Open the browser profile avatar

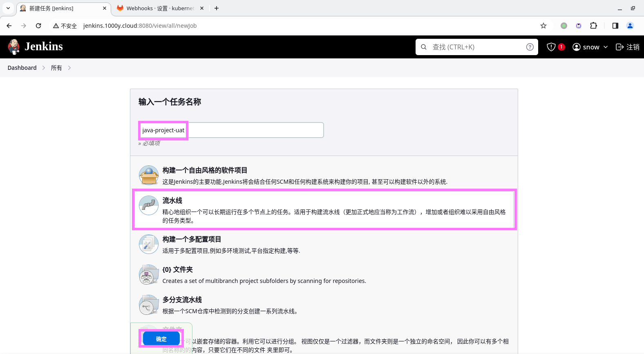pos(630,26)
